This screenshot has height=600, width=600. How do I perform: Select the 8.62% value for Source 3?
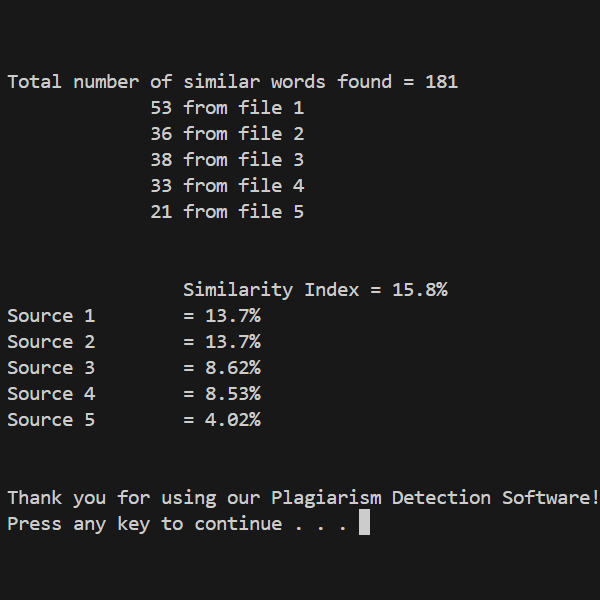233,368
